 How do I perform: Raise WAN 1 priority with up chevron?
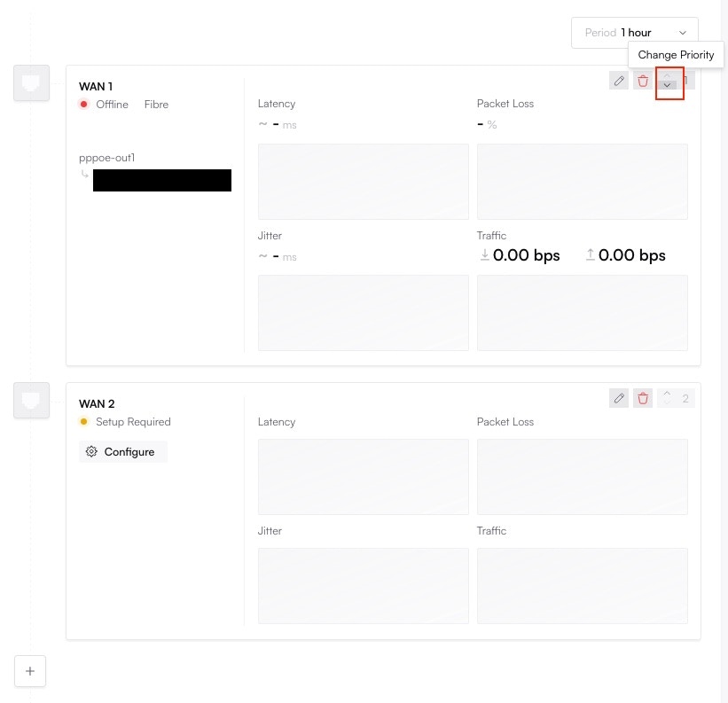(x=667, y=76)
